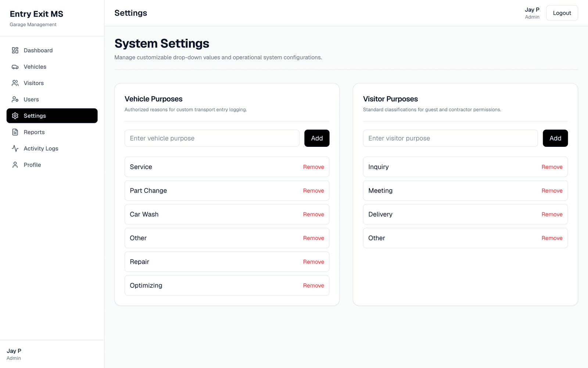Open the Visitors people icon

click(15, 83)
